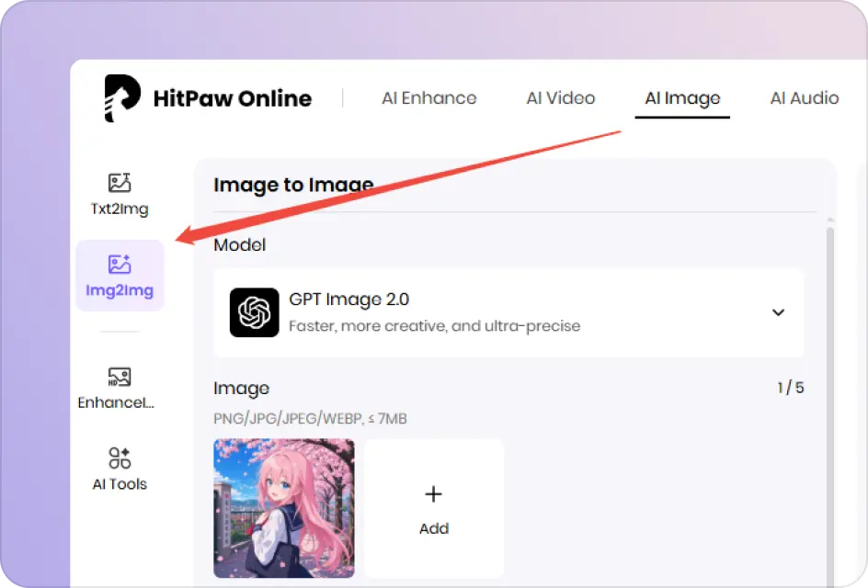Open AI Tools in the sidebar
The height and width of the screenshot is (588, 868).
click(x=120, y=469)
